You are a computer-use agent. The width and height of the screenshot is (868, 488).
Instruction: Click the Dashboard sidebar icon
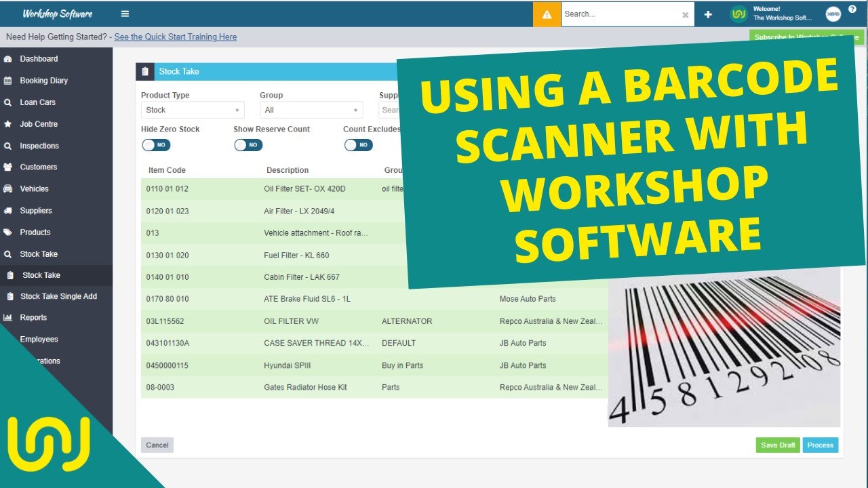tap(8, 59)
